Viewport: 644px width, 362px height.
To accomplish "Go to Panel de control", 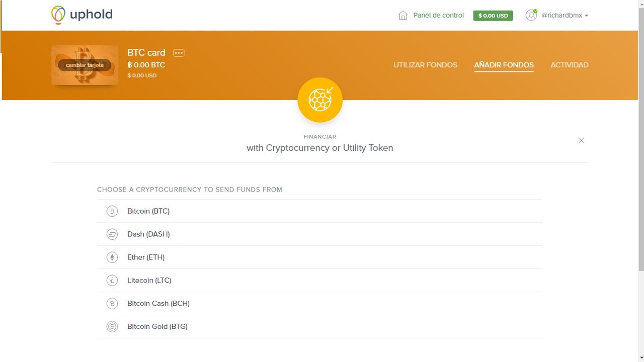I will pyautogui.click(x=439, y=15).
